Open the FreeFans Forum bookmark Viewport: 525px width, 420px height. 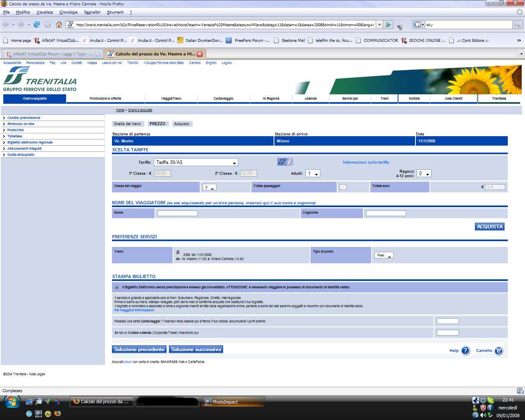click(x=247, y=40)
